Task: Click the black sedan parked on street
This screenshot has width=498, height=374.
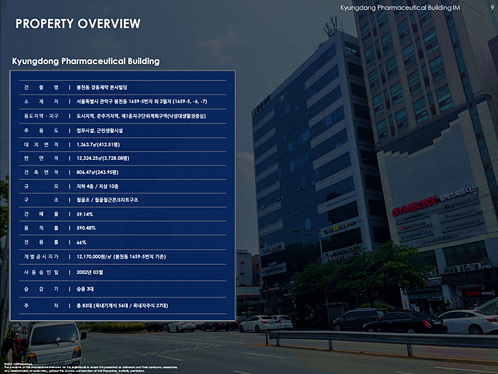Action: [x=404, y=322]
